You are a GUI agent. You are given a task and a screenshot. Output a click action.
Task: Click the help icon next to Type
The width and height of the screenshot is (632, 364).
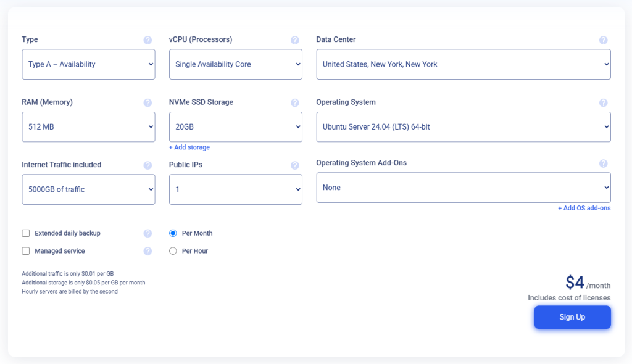coord(148,40)
